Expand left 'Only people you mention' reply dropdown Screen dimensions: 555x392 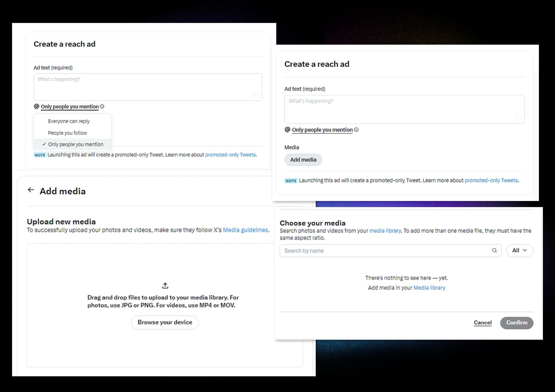click(70, 107)
